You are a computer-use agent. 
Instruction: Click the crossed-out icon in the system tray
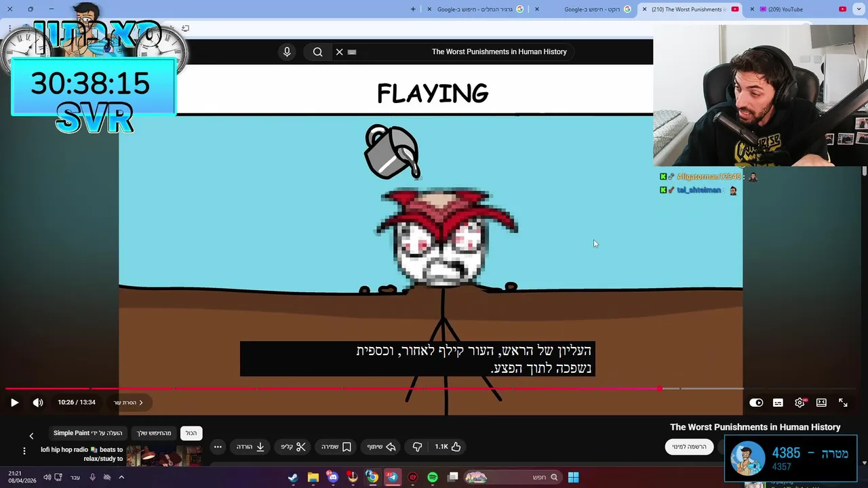click(x=107, y=477)
